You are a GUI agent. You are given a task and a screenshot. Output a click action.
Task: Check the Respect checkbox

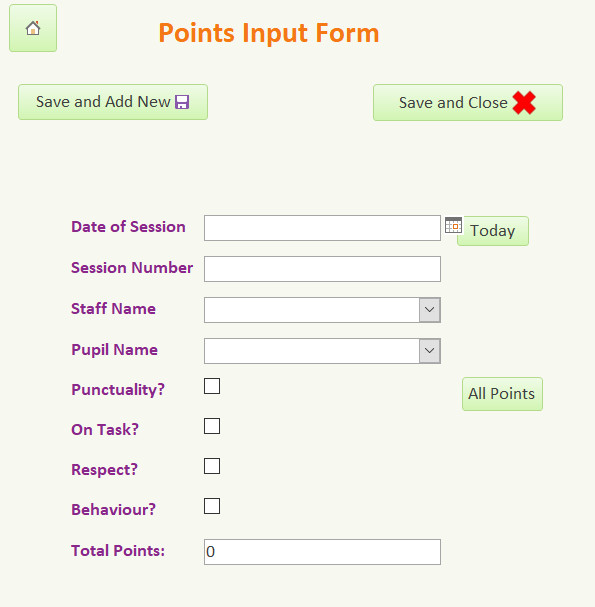pyautogui.click(x=212, y=466)
